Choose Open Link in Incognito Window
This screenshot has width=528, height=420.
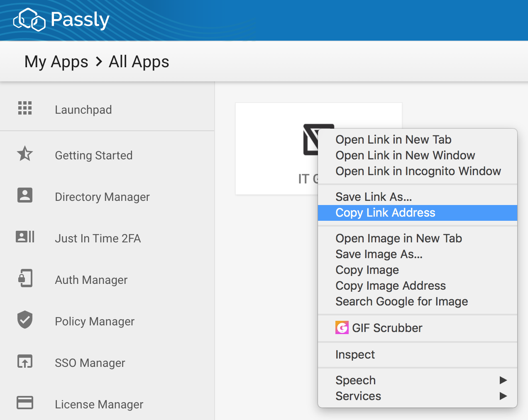coord(418,171)
